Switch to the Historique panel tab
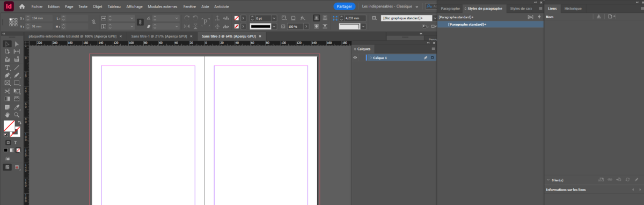 (x=573, y=9)
